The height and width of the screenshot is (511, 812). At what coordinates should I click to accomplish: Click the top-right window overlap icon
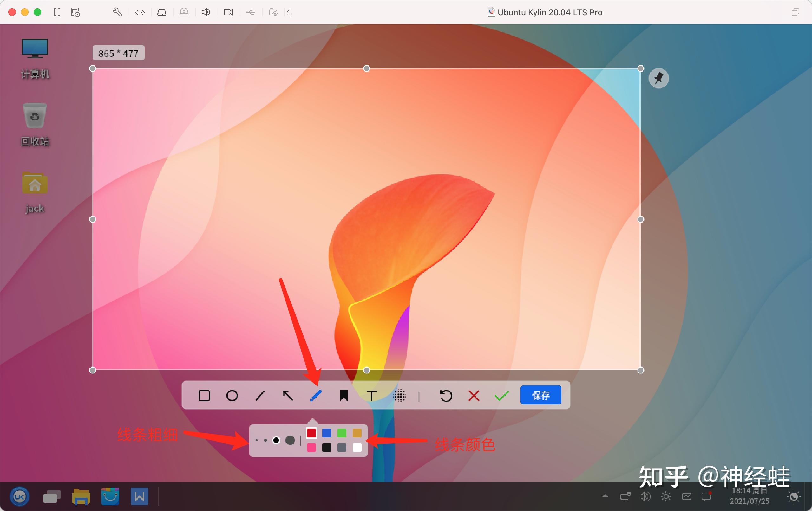coord(795,12)
